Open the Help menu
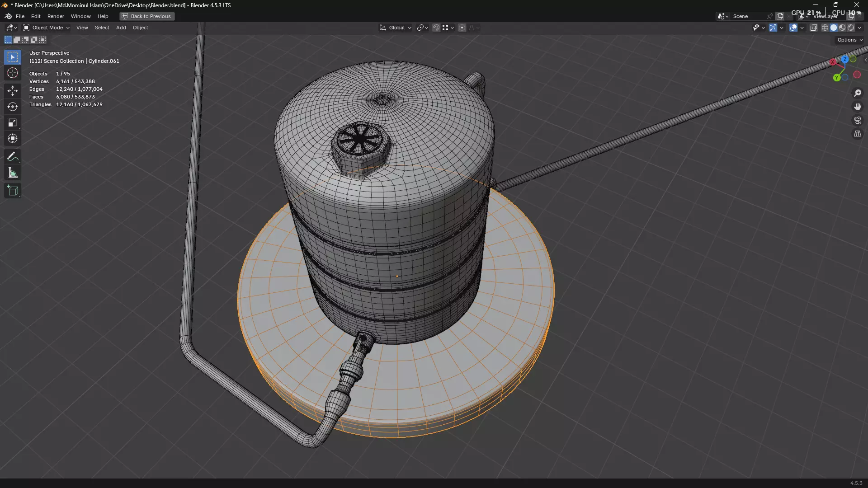The image size is (868, 488). (x=103, y=16)
